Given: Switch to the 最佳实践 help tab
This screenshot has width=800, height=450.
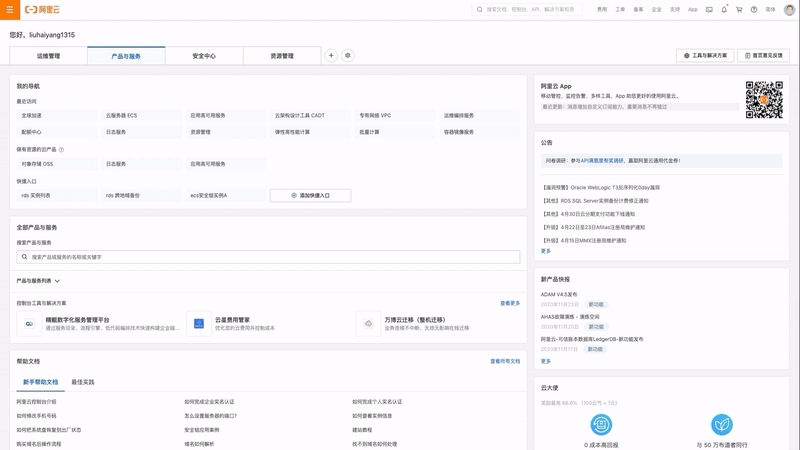Looking at the screenshot, I should (x=83, y=382).
